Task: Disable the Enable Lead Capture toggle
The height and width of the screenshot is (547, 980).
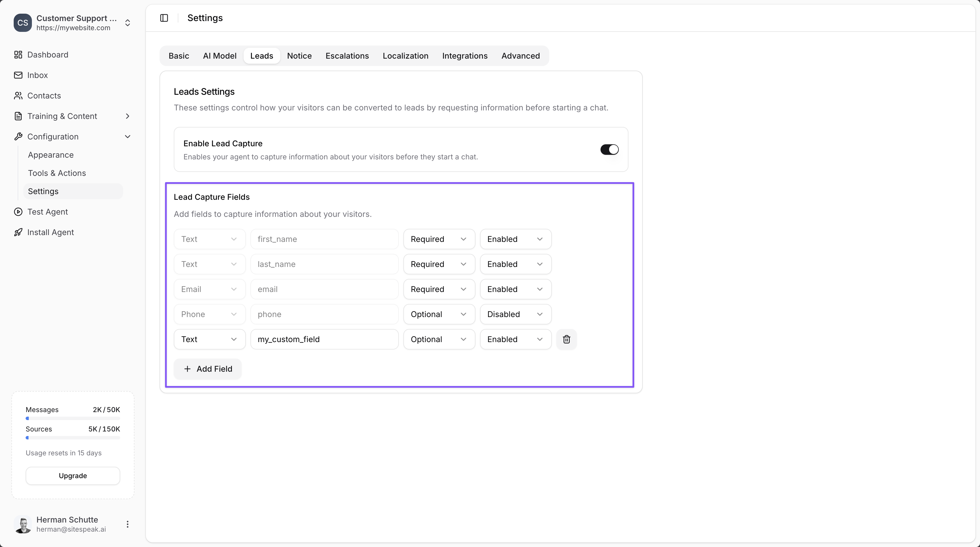Action: [609, 149]
